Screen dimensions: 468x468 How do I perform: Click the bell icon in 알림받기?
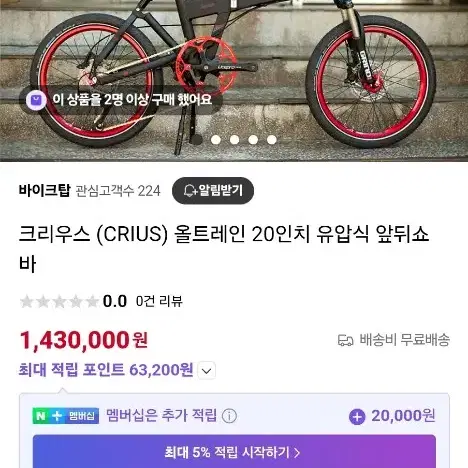coord(190,191)
